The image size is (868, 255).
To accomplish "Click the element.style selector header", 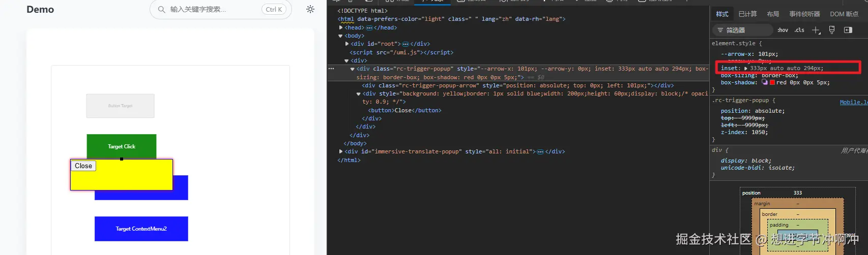I will 734,44.
